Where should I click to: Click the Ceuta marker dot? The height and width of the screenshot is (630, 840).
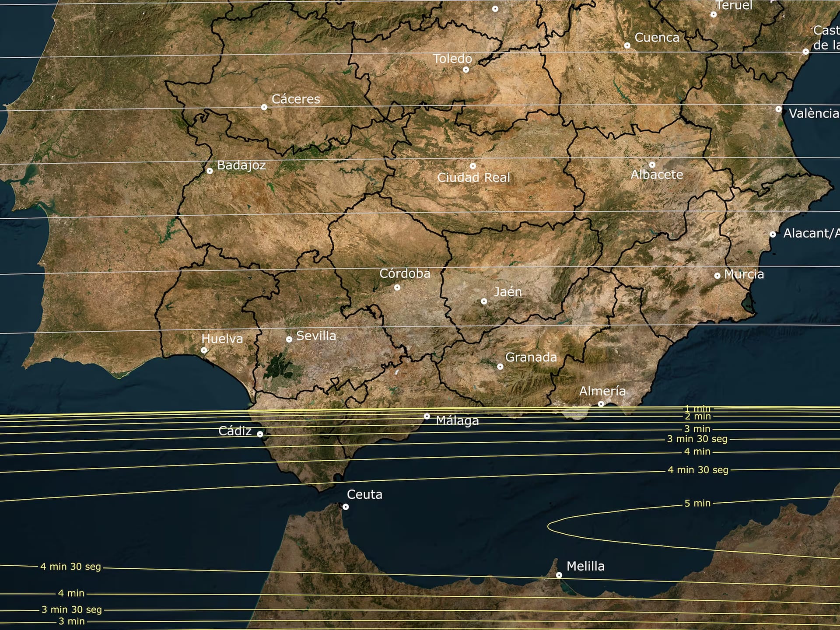pyautogui.click(x=346, y=507)
